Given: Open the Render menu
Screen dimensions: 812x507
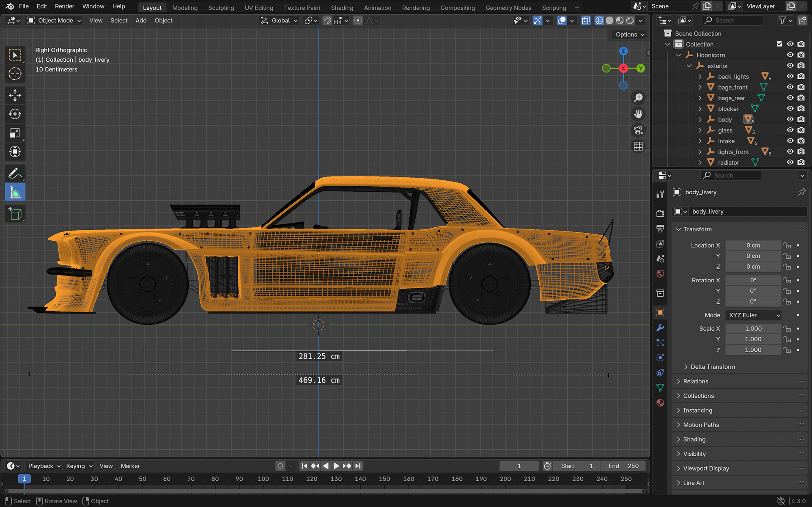Looking at the screenshot, I should (64, 6).
